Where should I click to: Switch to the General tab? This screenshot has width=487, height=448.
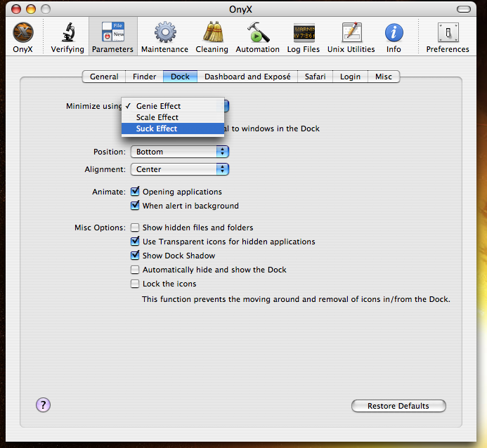coord(104,77)
